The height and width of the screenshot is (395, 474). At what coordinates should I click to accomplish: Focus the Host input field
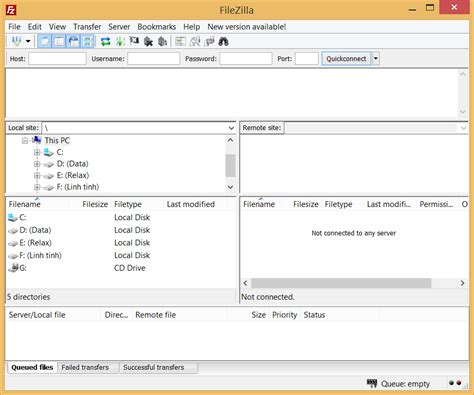coord(57,59)
